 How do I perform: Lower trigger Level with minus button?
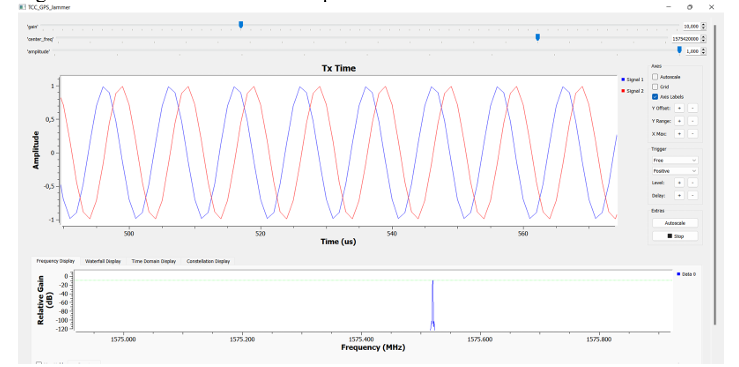click(x=692, y=182)
